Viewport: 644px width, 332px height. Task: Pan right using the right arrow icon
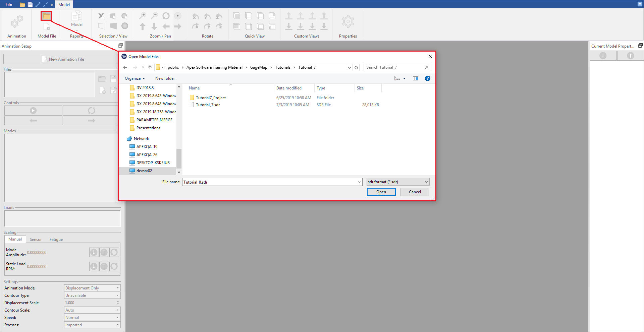click(x=178, y=26)
